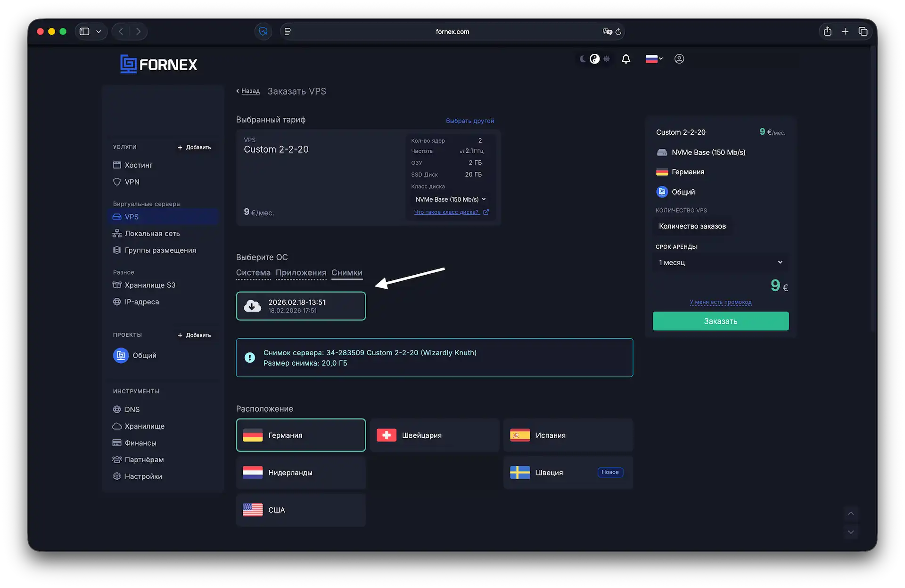The width and height of the screenshot is (905, 588).
Task: Click the Количество заказов input field
Action: [692, 226]
